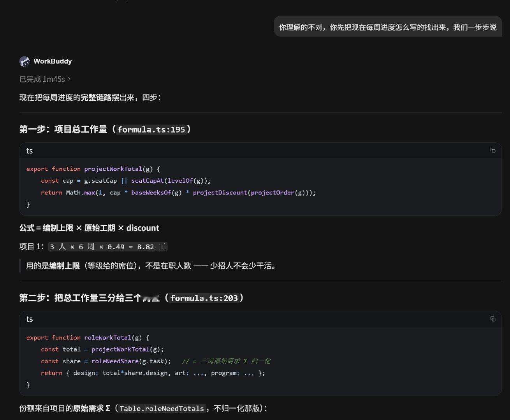Expand the "已完成 1m45s" thinking details
This screenshot has height=420, width=510.
(x=45, y=79)
